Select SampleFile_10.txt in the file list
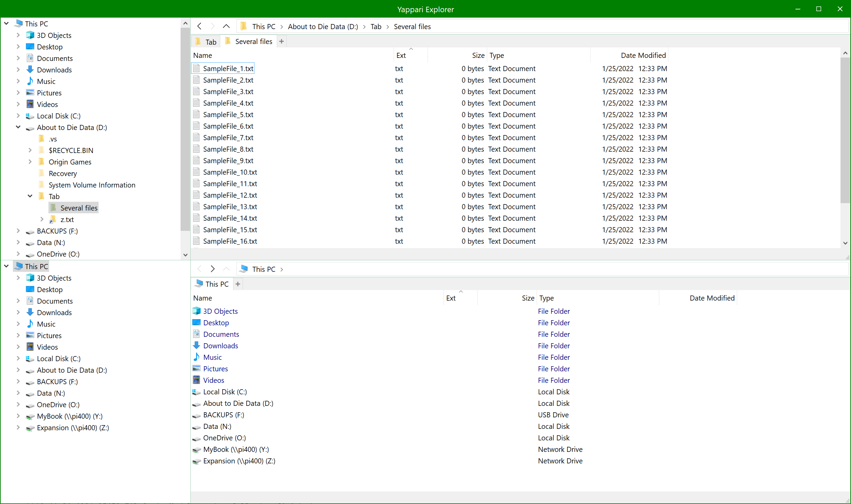The height and width of the screenshot is (504, 851). [230, 172]
